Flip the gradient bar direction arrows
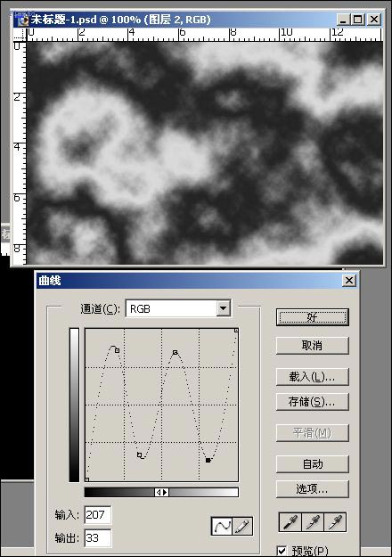 161,492
